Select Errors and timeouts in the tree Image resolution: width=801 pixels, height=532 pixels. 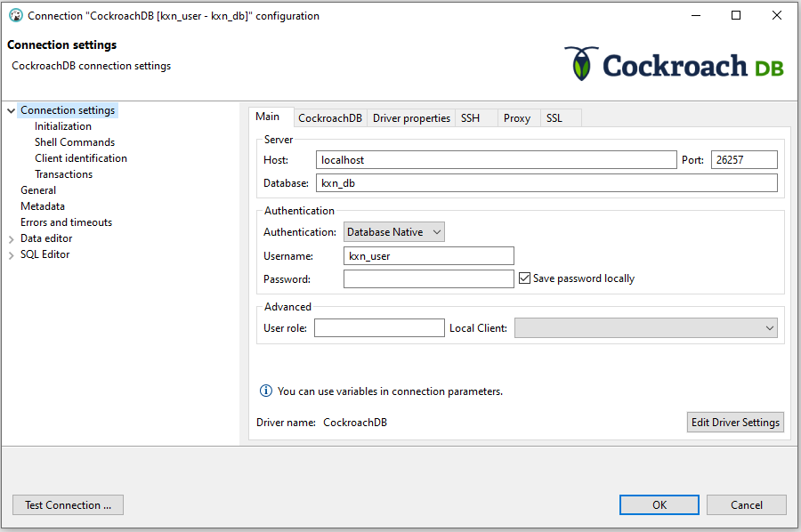point(66,222)
